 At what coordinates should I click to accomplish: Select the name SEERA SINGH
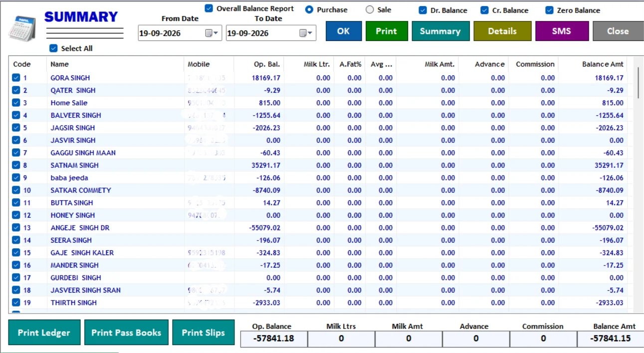tap(71, 240)
